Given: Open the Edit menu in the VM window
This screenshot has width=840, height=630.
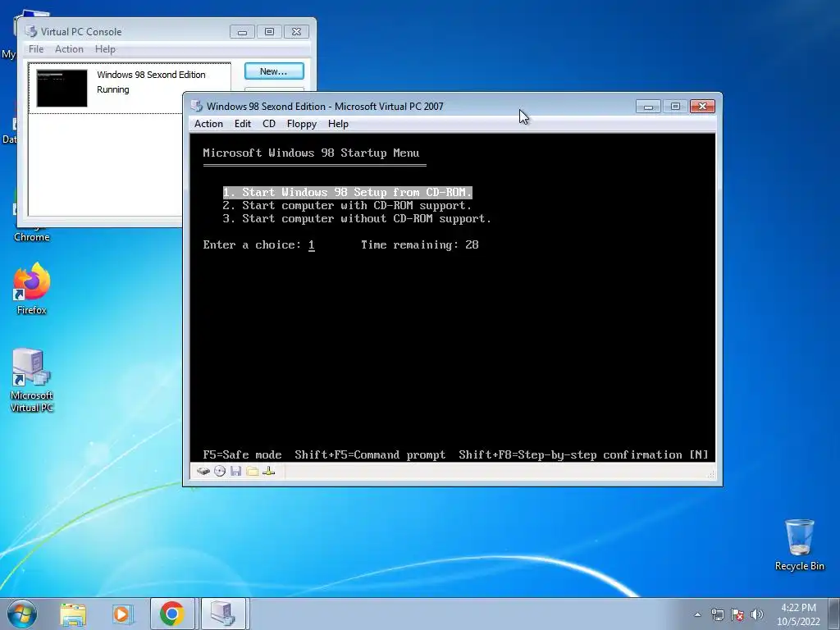Looking at the screenshot, I should tap(242, 124).
